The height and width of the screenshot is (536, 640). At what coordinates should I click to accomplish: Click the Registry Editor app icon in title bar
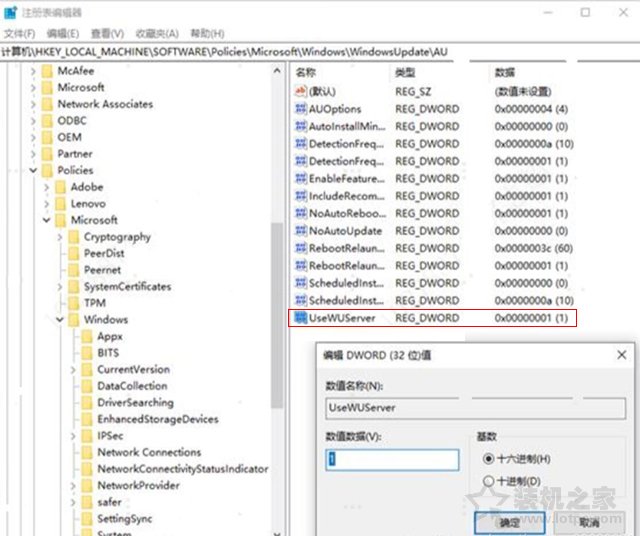point(10,13)
